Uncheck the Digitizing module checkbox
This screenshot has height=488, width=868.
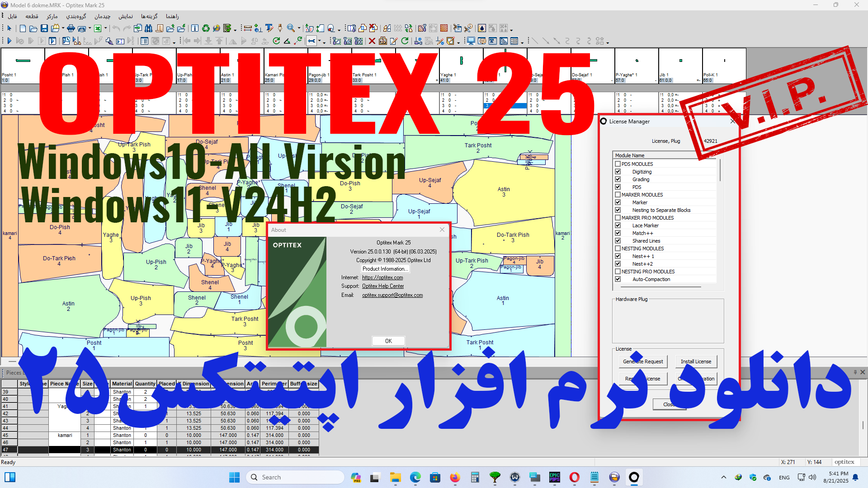click(x=618, y=172)
